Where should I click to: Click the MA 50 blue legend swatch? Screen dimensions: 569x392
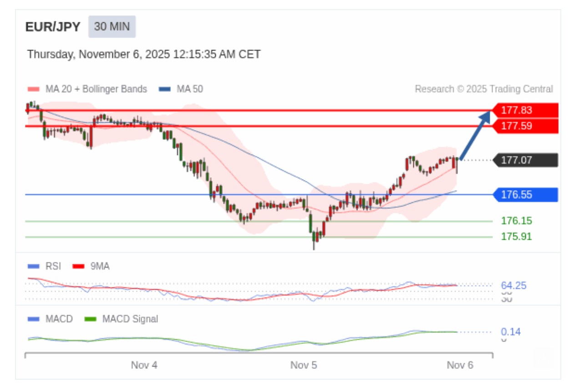pyautogui.click(x=164, y=89)
